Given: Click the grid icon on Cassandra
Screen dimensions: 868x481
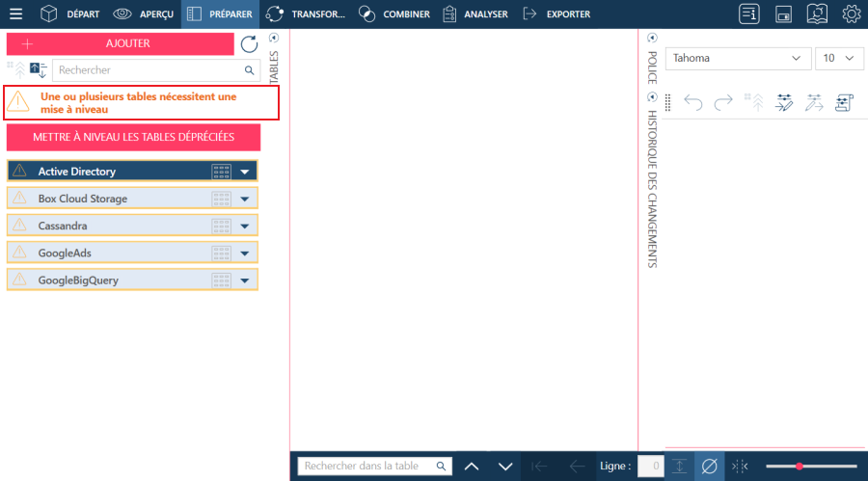Looking at the screenshot, I should 222,226.
